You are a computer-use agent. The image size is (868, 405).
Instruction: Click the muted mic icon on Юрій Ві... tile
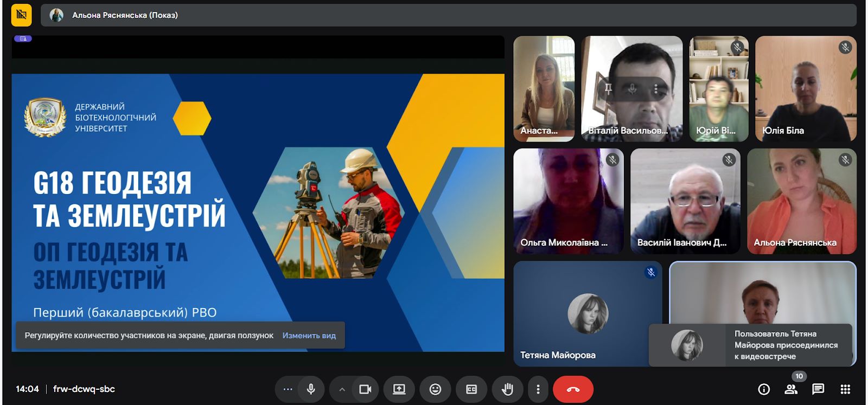pyautogui.click(x=737, y=47)
